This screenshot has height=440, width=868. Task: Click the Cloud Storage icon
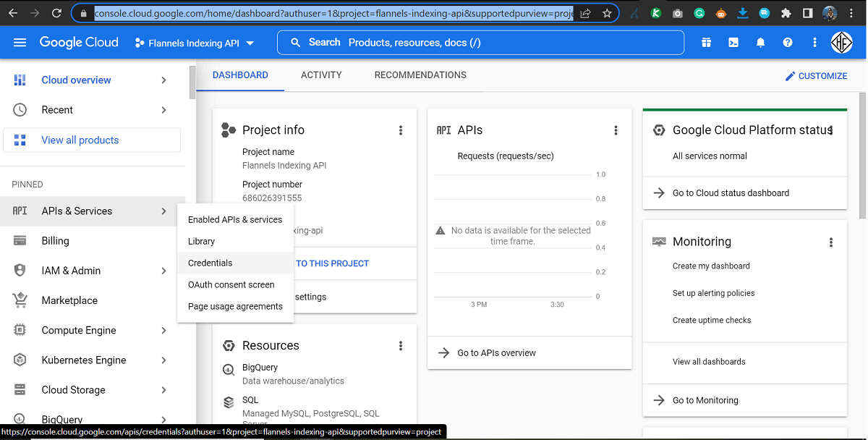coord(20,390)
